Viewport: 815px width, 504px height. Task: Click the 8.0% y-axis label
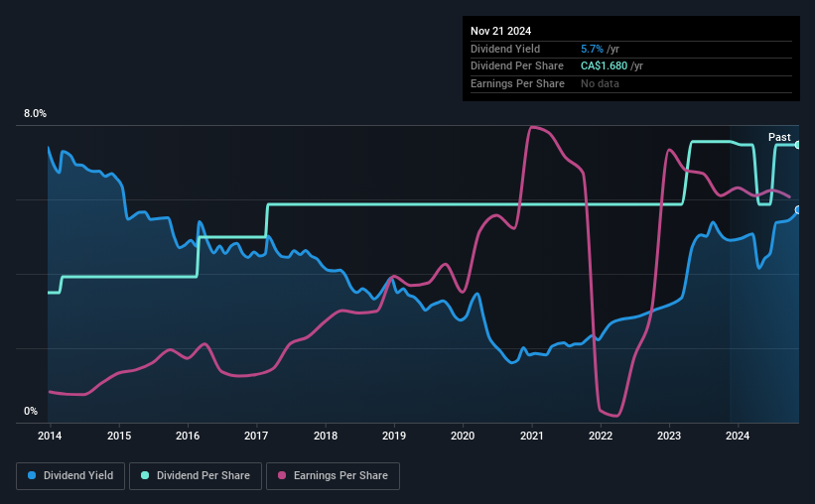(x=35, y=113)
